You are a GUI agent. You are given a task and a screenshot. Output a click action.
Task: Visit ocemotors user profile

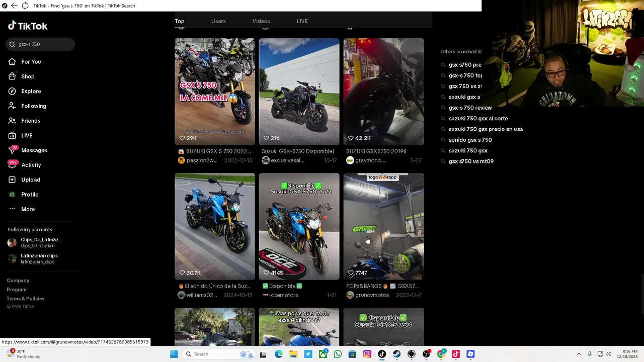[x=280, y=295]
